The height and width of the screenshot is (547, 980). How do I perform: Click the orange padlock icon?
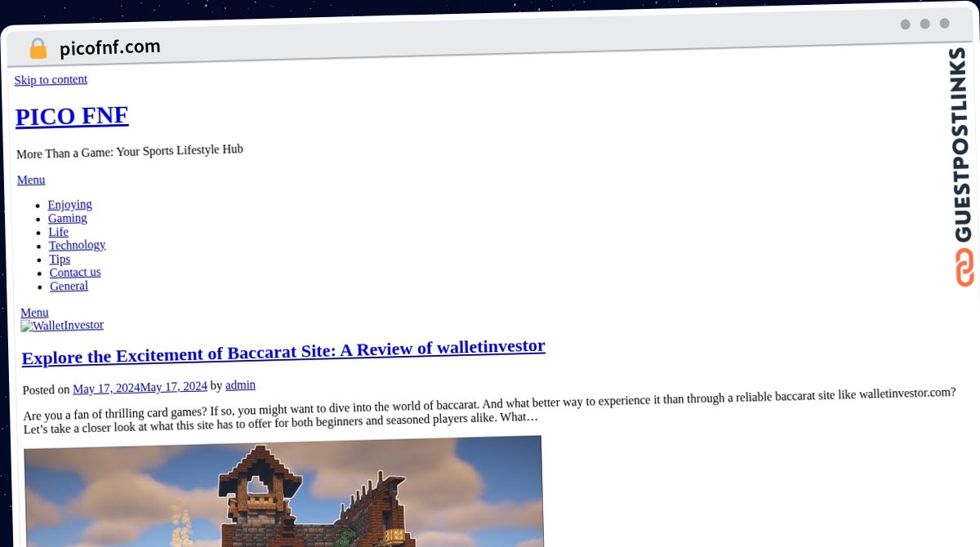click(38, 49)
